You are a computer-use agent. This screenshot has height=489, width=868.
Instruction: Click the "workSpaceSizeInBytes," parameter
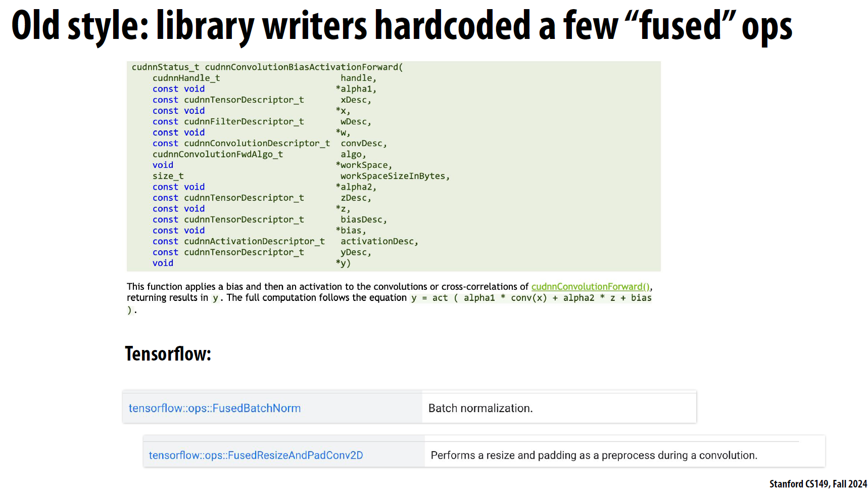[395, 176]
